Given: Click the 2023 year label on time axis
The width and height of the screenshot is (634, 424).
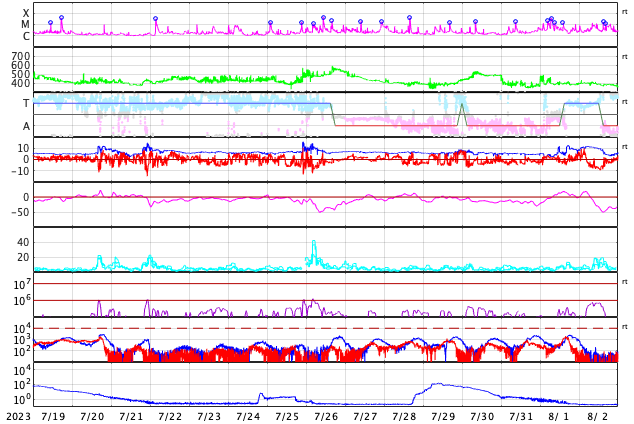Looking at the screenshot, I should (19, 417).
